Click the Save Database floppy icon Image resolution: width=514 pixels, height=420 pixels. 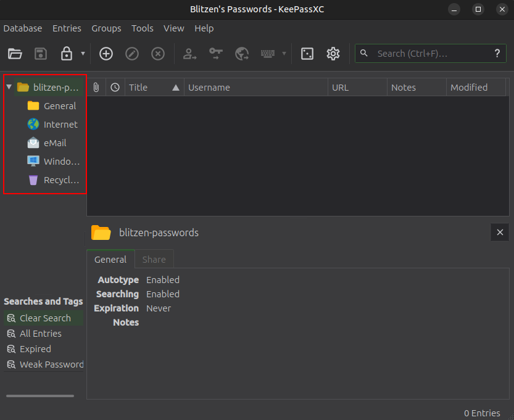coord(41,54)
